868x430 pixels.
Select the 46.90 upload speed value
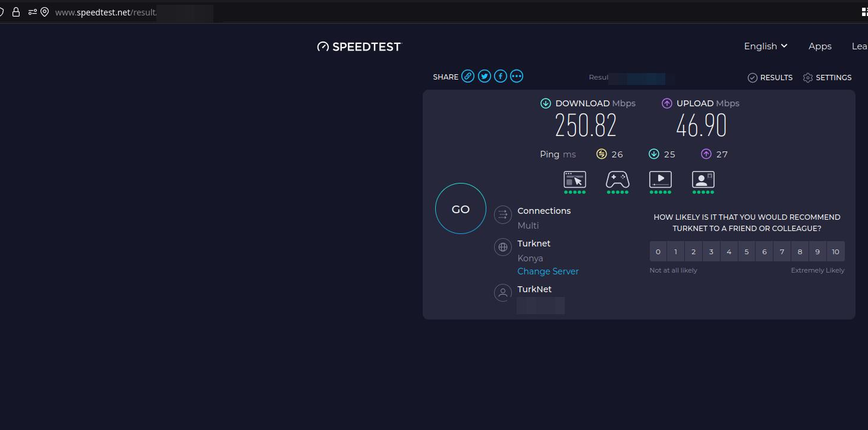(702, 125)
